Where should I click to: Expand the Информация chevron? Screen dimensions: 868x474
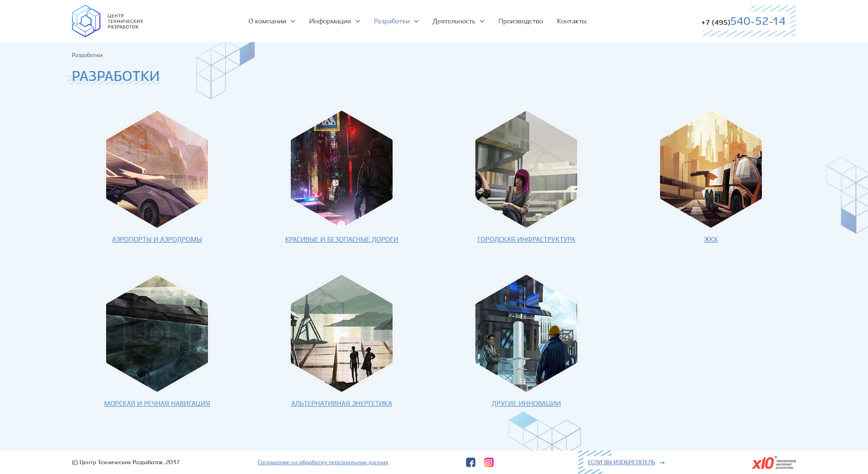pos(358,22)
